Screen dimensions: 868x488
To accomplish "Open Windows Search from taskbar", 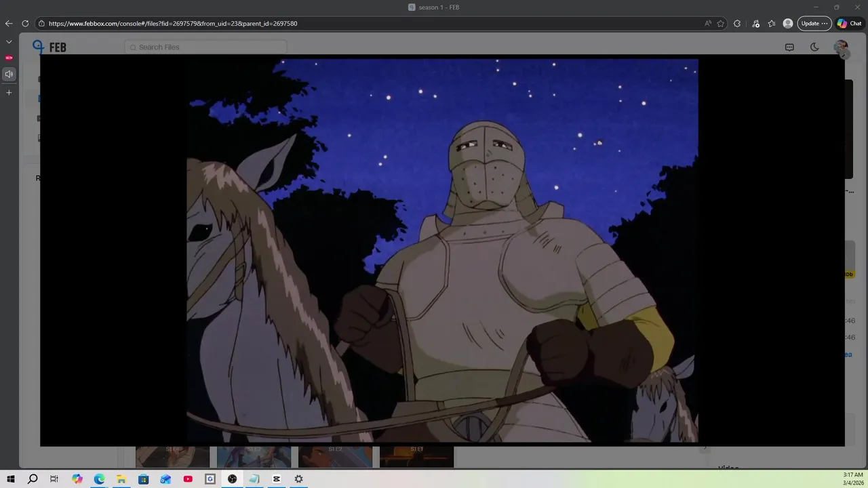I will pyautogui.click(x=33, y=479).
